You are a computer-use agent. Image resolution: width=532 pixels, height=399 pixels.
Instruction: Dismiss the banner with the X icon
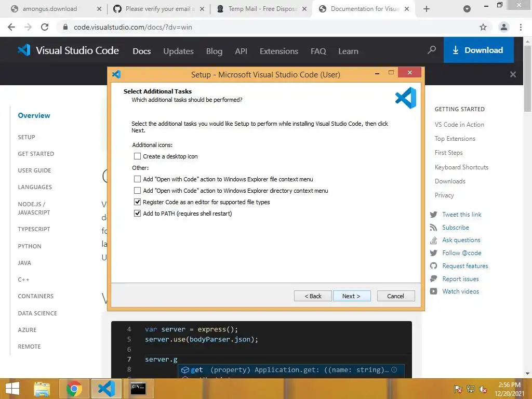[513, 74]
